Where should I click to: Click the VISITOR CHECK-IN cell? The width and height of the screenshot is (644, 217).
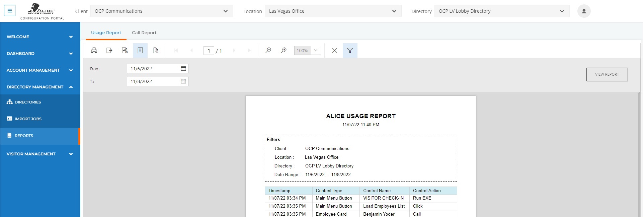tap(384, 198)
